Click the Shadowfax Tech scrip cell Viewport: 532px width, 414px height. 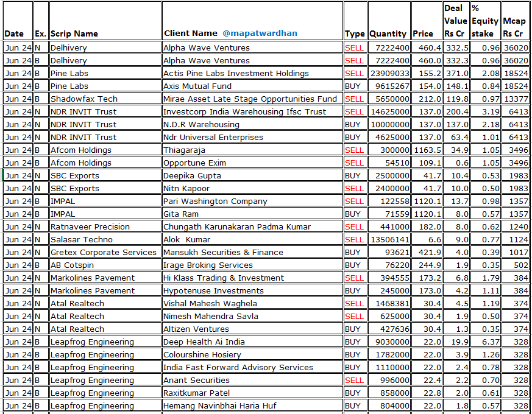[x=105, y=99]
